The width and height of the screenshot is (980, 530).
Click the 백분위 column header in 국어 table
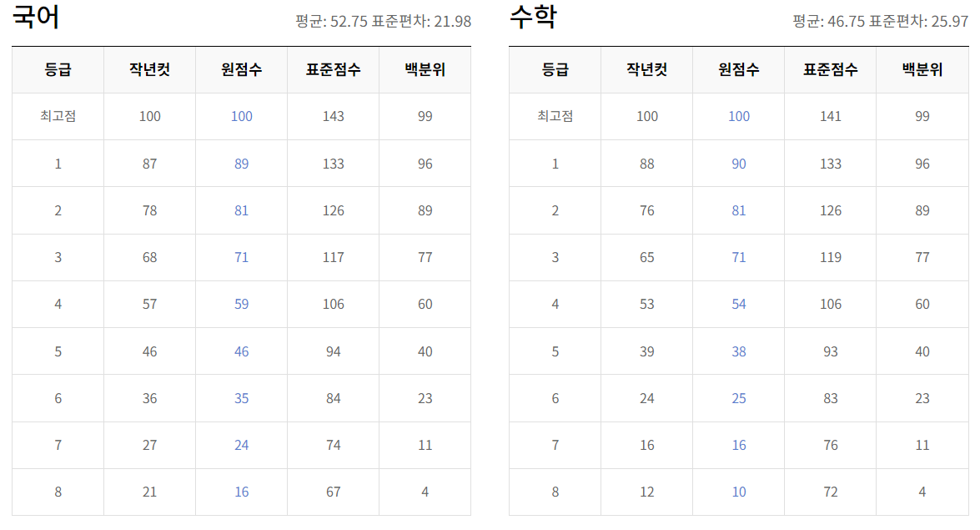click(x=425, y=69)
